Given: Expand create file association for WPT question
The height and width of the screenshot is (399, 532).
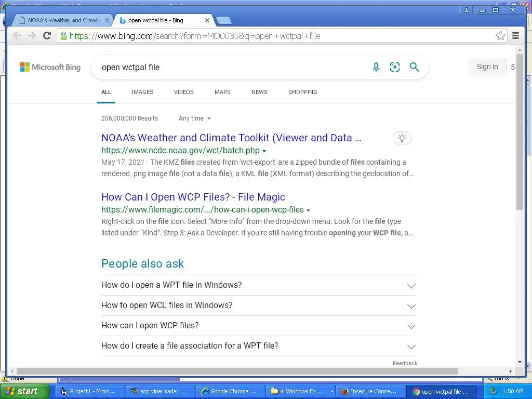Looking at the screenshot, I should (x=259, y=346).
